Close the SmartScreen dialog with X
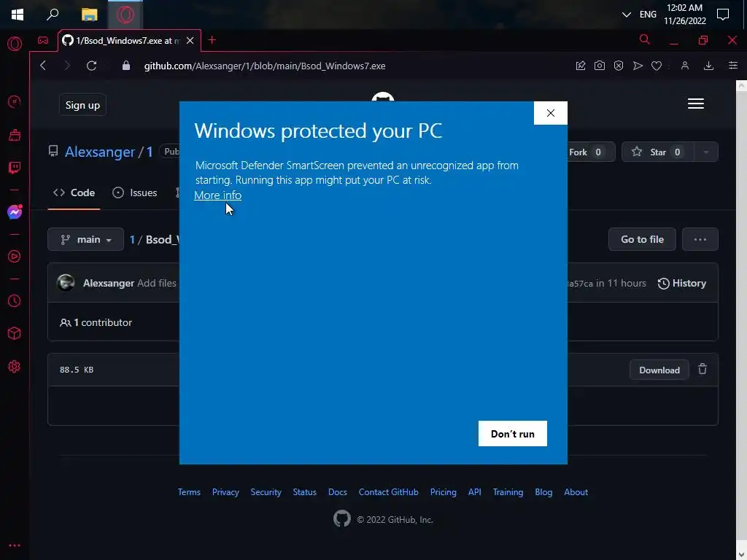Screen dimensions: 747x560 [550, 113]
